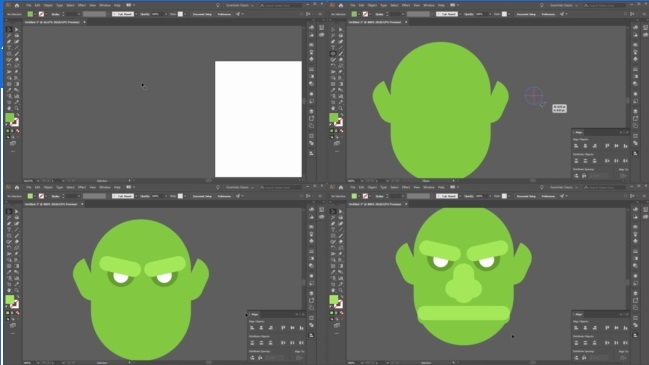Click Horizontal Align Right in eyes-only face window
Screen dimensions: 649x365
pos(271,328)
